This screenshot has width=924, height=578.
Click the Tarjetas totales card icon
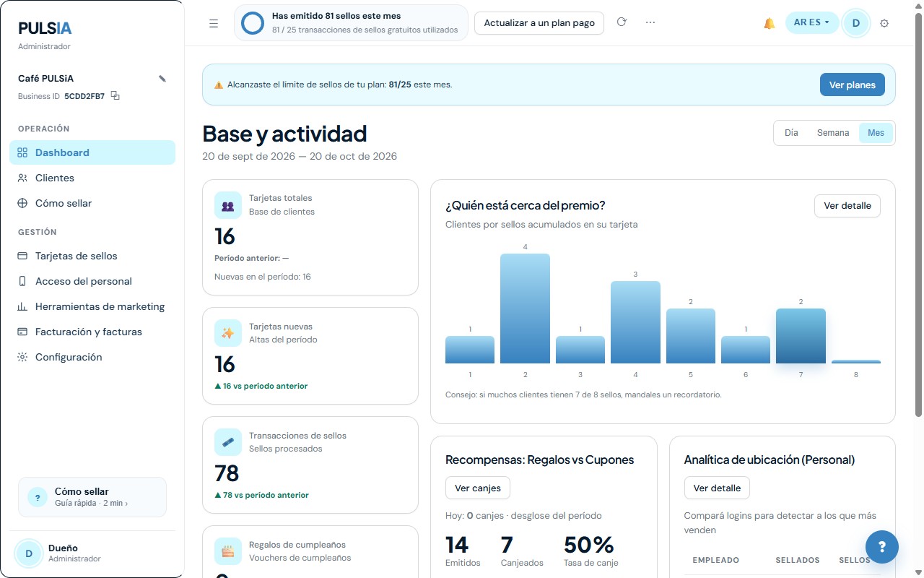coord(228,205)
